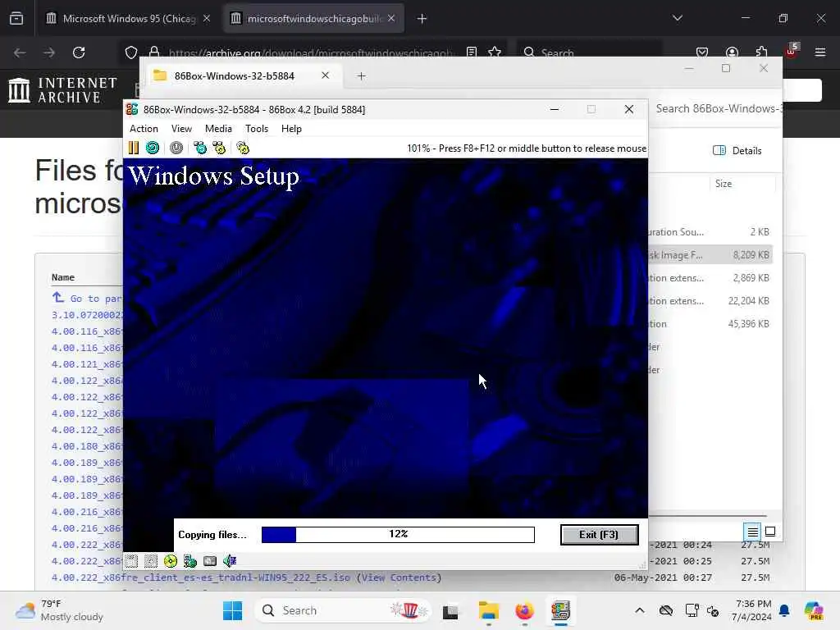Image resolution: width=840 pixels, height=630 pixels.
Task: Open the notifications bell in system tray
Action: tap(784, 610)
